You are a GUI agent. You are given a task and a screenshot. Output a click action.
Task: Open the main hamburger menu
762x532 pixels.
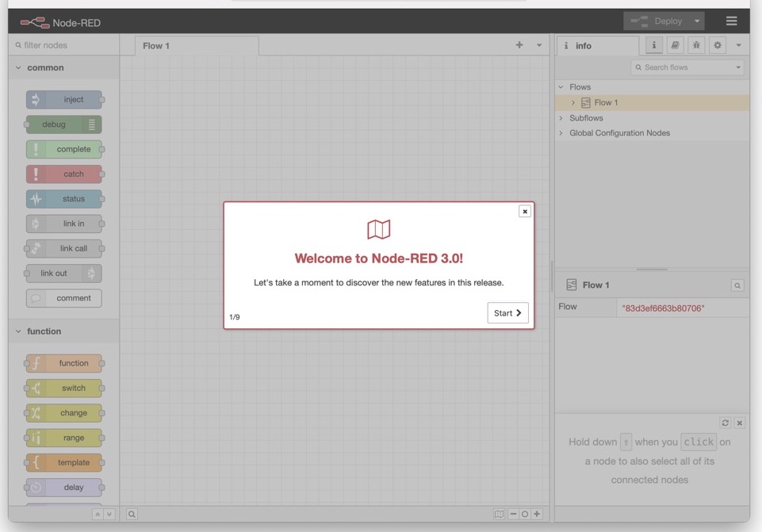[731, 21]
